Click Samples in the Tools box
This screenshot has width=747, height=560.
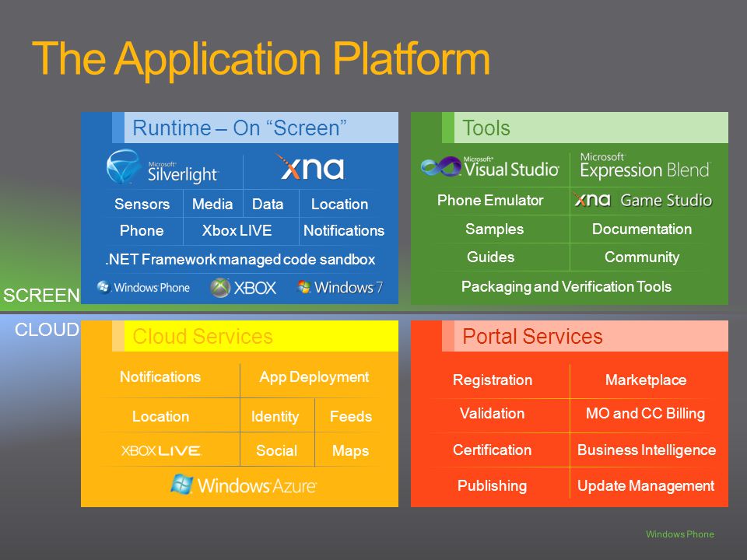(x=495, y=229)
